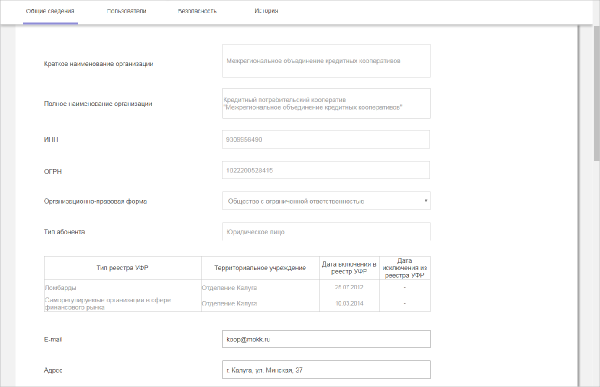Image resolution: width=600 pixels, height=387 pixels.
Task: Click the Организационно-правовая форма label
Action: (95, 201)
